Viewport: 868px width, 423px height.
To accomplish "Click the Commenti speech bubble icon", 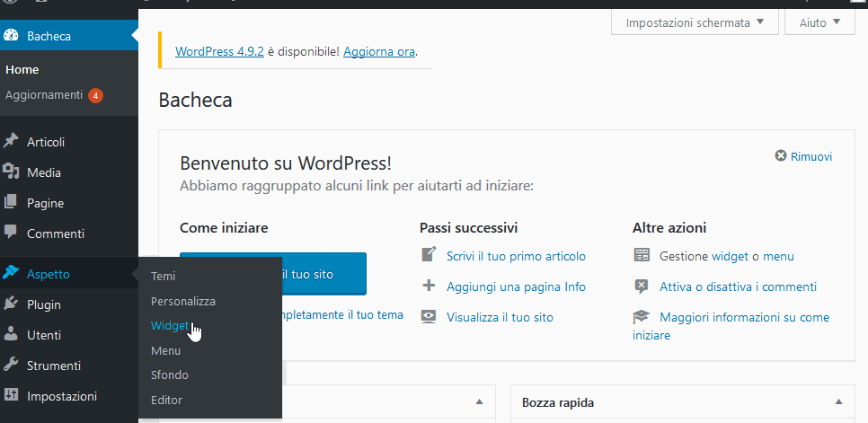I will tap(10, 233).
